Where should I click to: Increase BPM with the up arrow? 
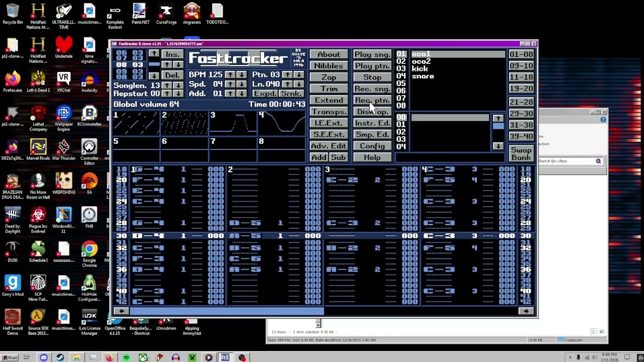(x=230, y=74)
